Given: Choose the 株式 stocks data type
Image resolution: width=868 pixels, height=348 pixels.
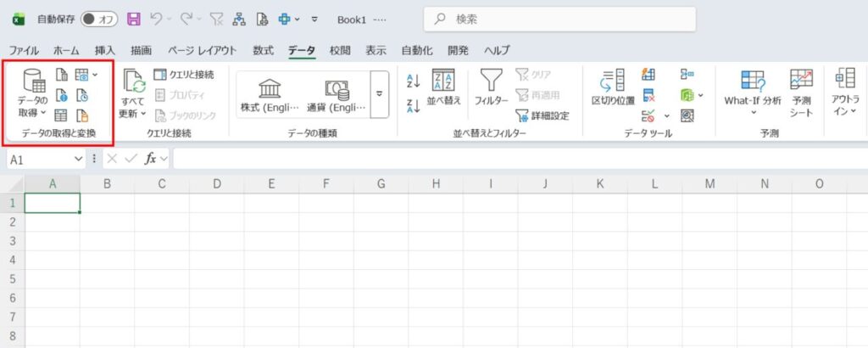Looking at the screenshot, I should [270, 95].
